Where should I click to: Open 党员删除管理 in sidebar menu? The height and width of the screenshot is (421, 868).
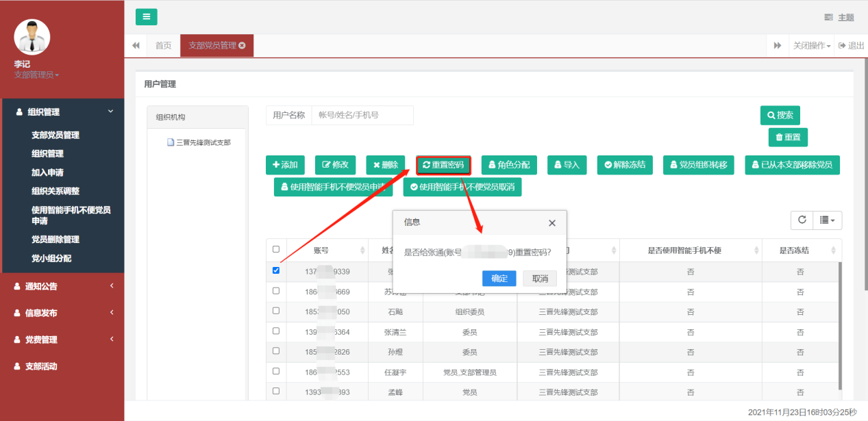click(55, 240)
